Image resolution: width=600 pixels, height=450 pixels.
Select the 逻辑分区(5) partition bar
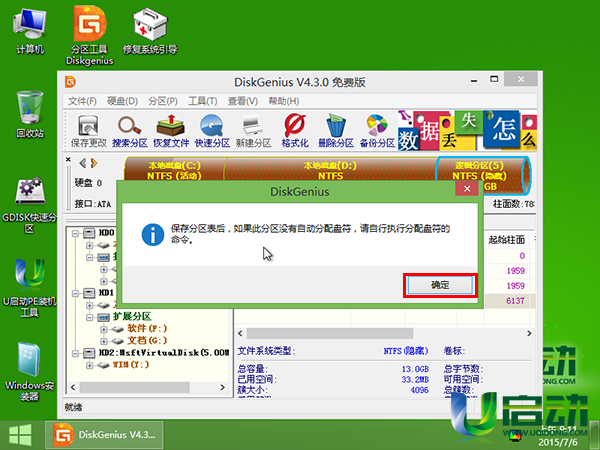pyautogui.click(x=482, y=174)
